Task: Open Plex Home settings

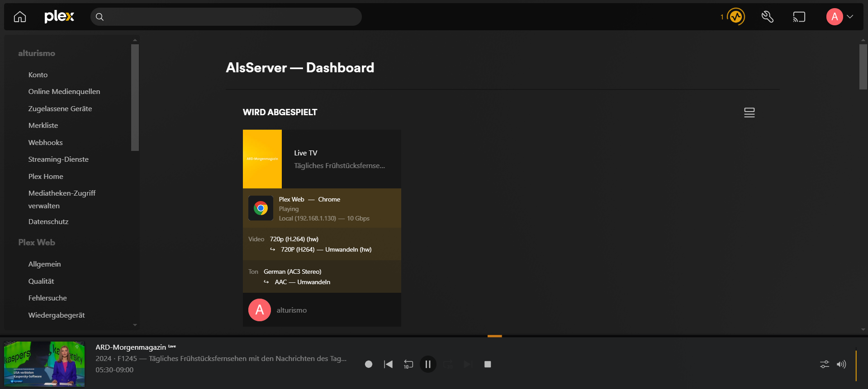Action: tap(46, 176)
